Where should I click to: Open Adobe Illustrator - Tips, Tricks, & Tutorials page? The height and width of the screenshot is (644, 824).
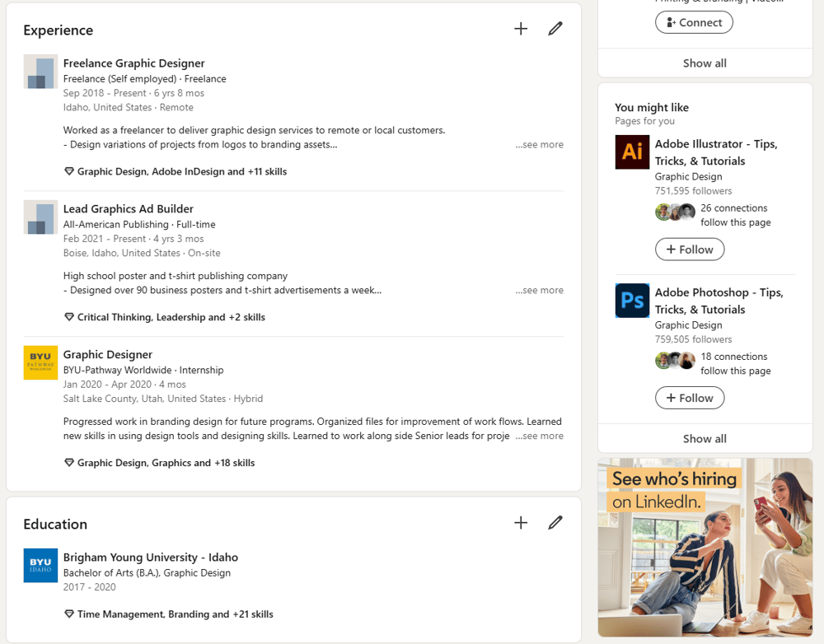pos(716,152)
